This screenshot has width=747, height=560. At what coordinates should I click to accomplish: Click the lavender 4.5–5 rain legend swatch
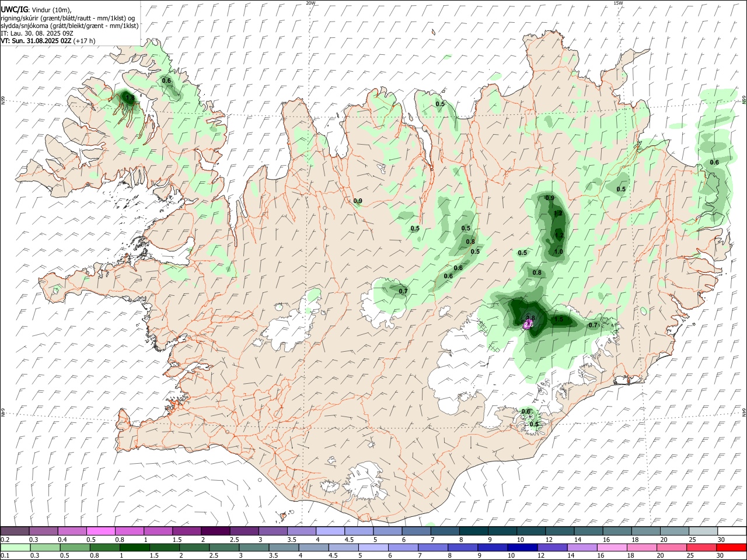click(x=344, y=547)
